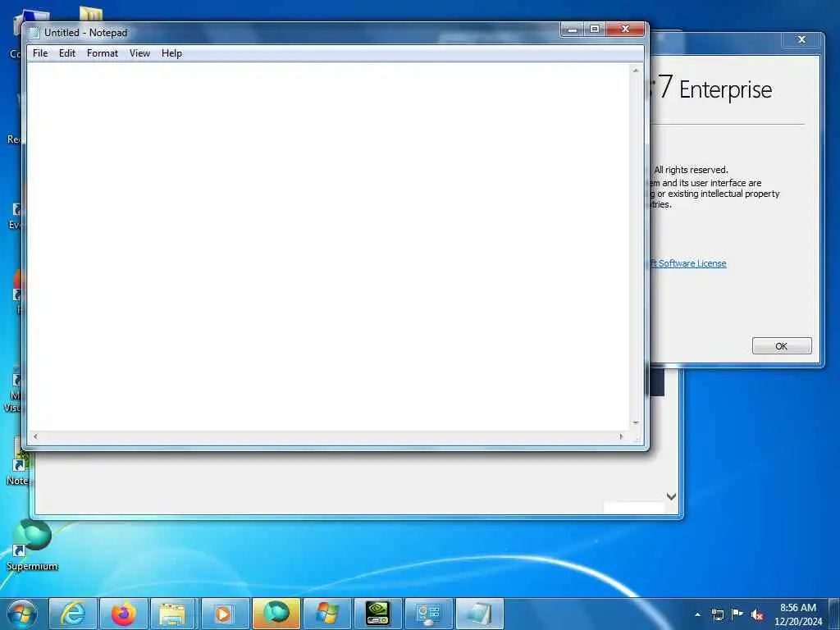
Task: Switch to the Notepad taskbar button
Action: coord(479,614)
